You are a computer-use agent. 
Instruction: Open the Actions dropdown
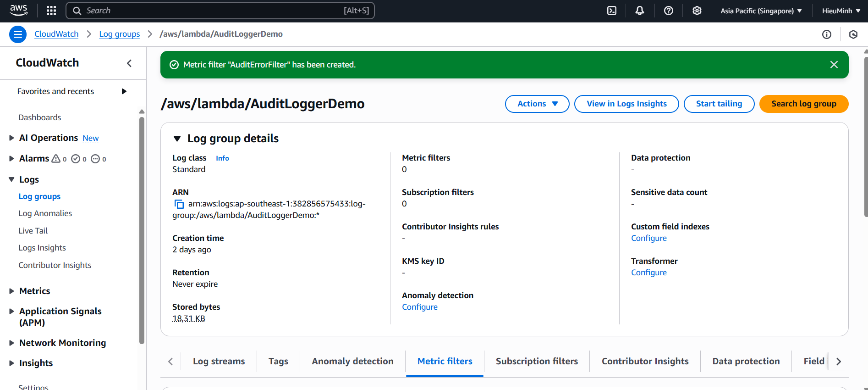point(537,104)
